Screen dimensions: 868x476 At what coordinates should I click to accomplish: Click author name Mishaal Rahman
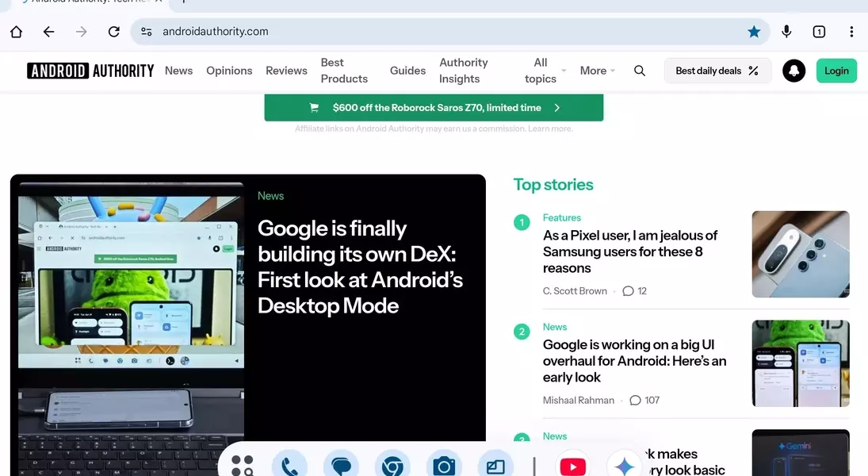tap(579, 400)
